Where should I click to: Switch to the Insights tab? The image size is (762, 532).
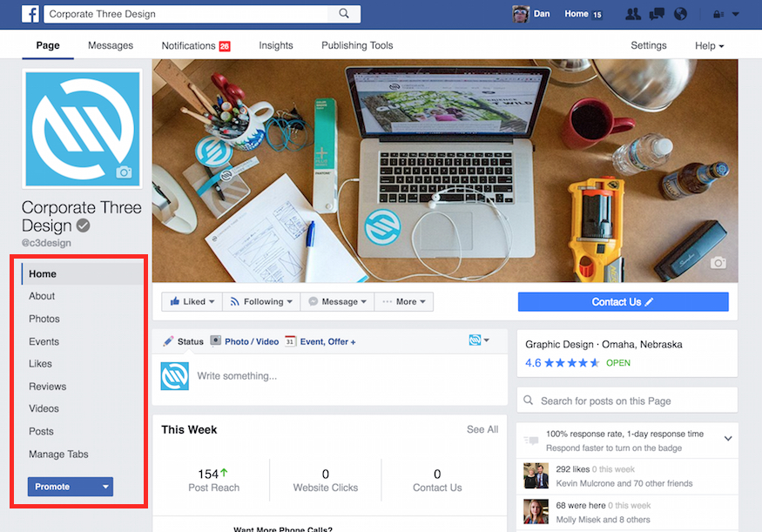pos(275,45)
